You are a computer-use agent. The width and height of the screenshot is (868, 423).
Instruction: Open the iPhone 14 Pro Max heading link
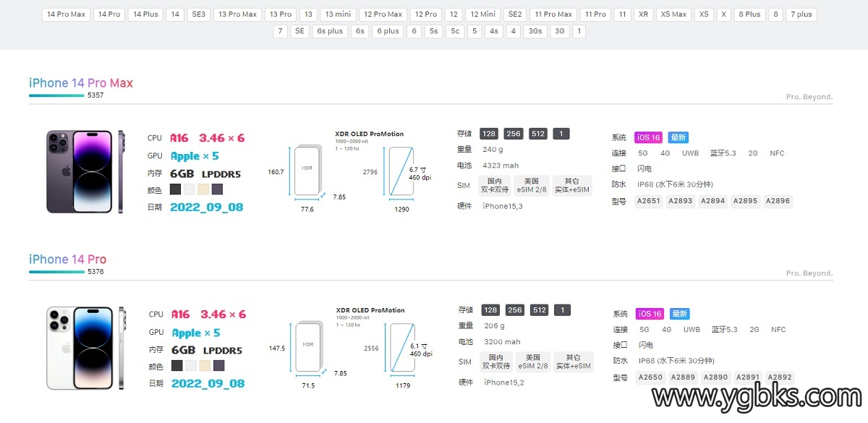[x=81, y=83]
